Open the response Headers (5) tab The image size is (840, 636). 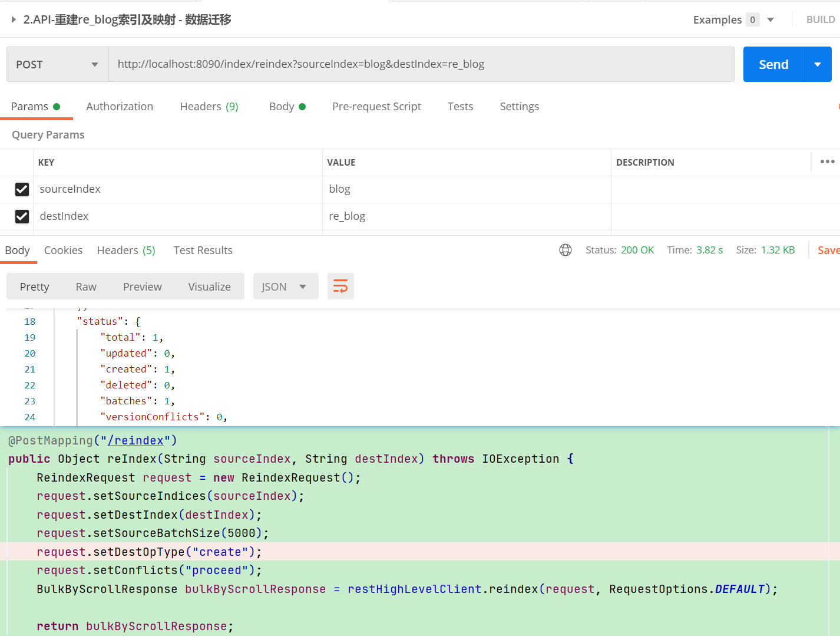coord(126,251)
